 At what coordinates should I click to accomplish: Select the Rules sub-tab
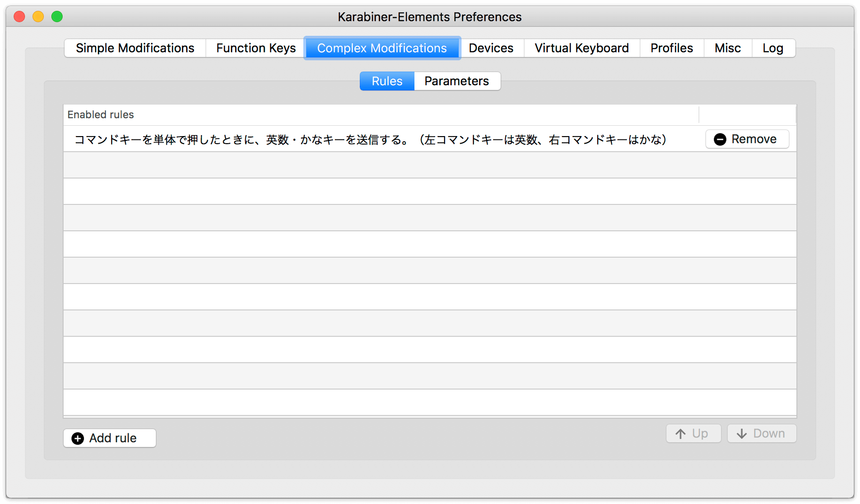pyautogui.click(x=387, y=81)
